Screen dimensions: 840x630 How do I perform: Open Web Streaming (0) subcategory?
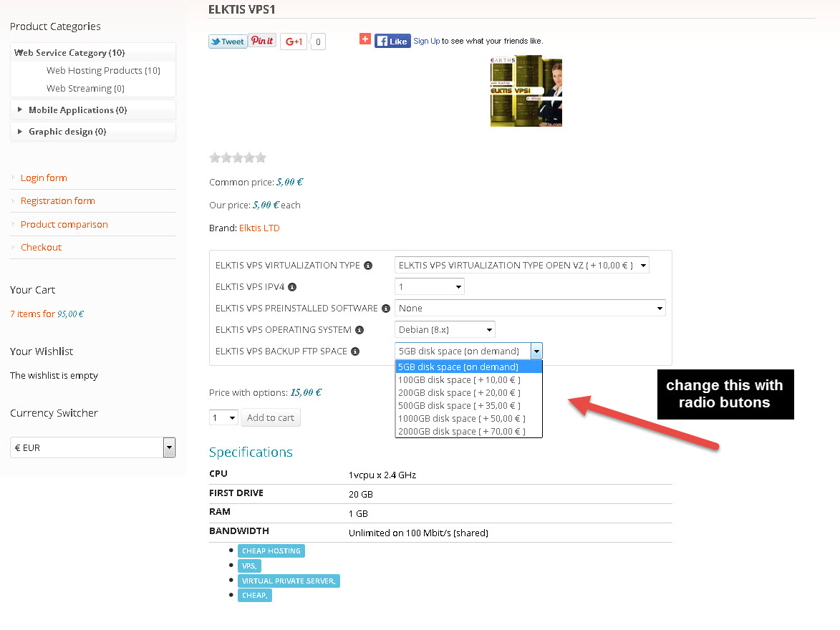click(x=86, y=88)
